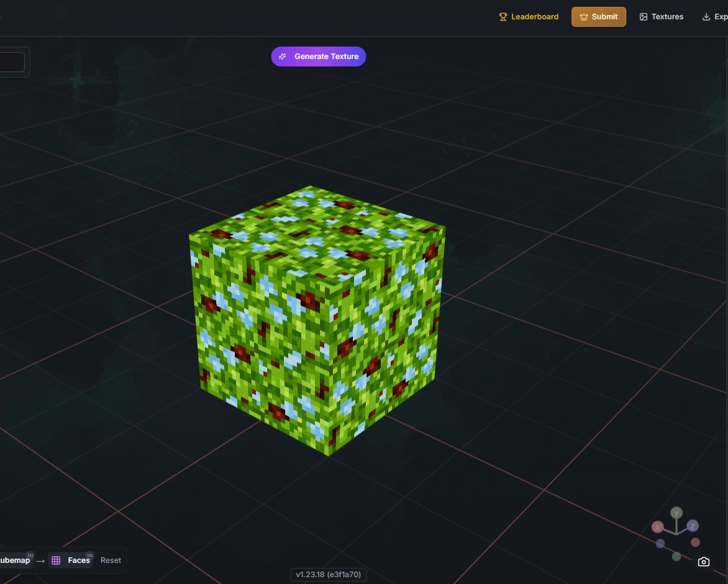The width and height of the screenshot is (728, 584).
Task: Snap view to the X axis gizmo
Action: click(x=657, y=527)
